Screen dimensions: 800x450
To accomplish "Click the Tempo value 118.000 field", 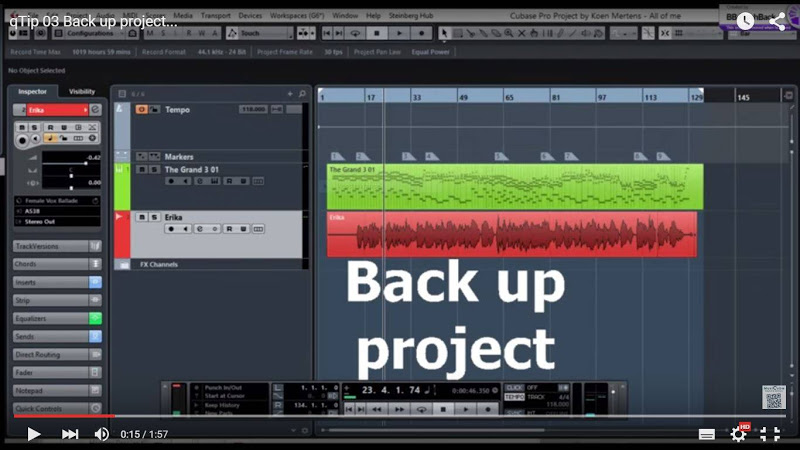I will click(x=253, y=109).
